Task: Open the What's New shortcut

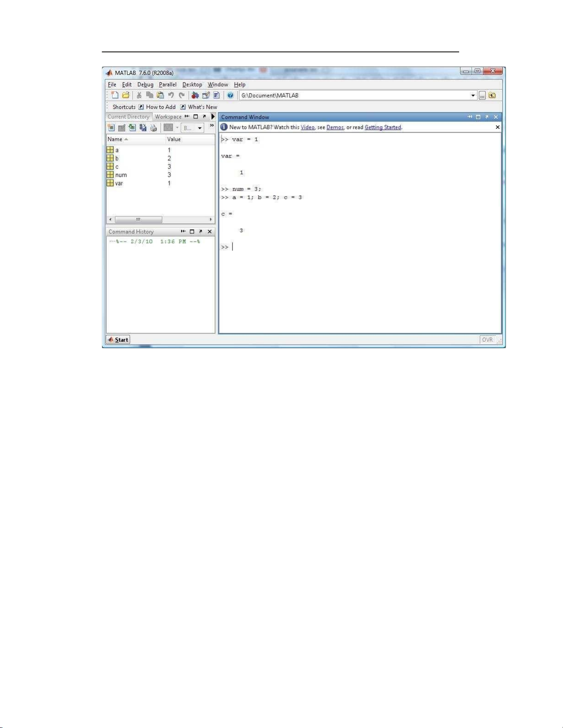Action: 199,107
